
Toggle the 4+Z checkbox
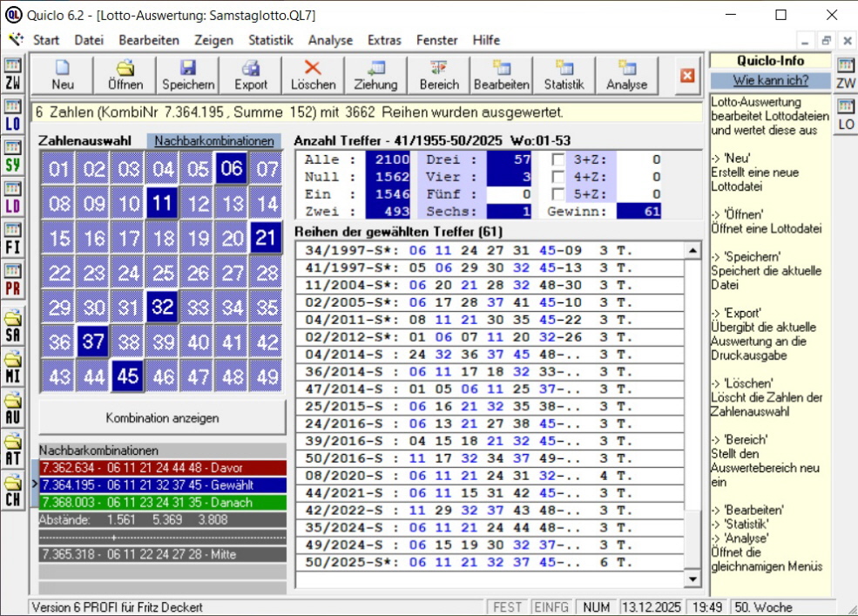click(x=558, y=177)
